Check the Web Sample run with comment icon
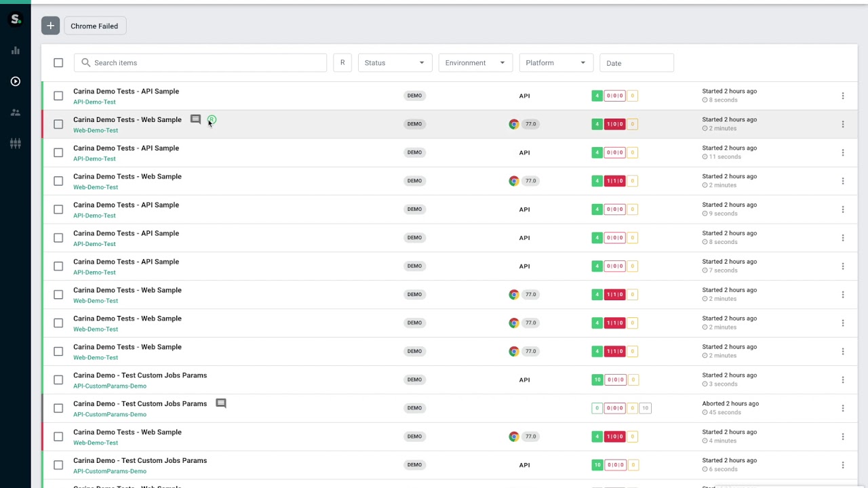This screenshot has height=488, width=868. pyautogui.click(x=58, y=124)
